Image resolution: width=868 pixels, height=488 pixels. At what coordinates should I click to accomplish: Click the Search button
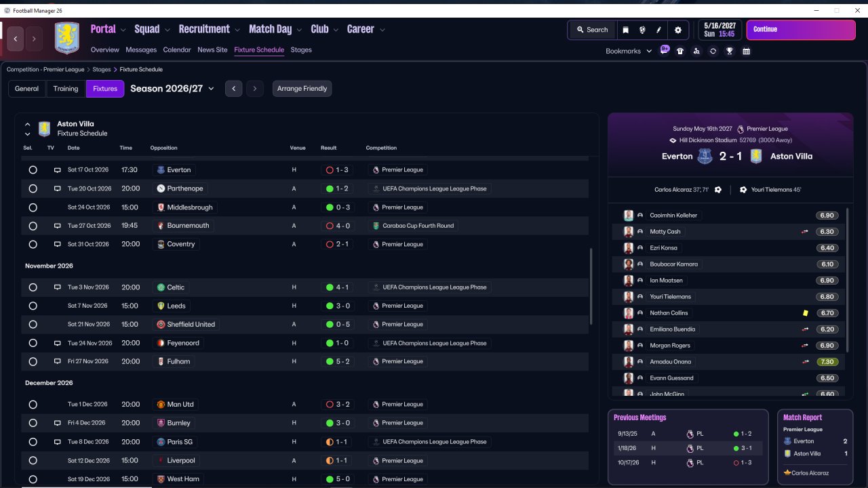tap(592, 30)
